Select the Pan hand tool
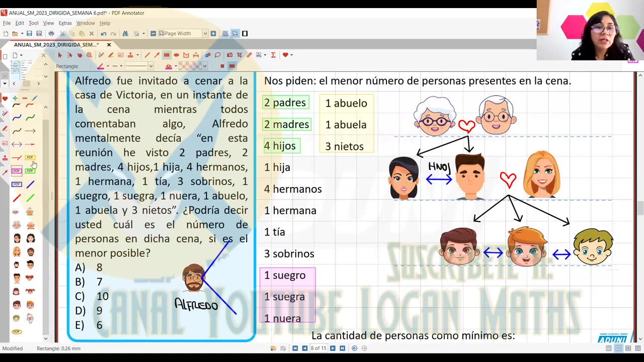Image resolution: width=644 pixels, height=362 pixels. pyautogui.click(x=79, y=55)
